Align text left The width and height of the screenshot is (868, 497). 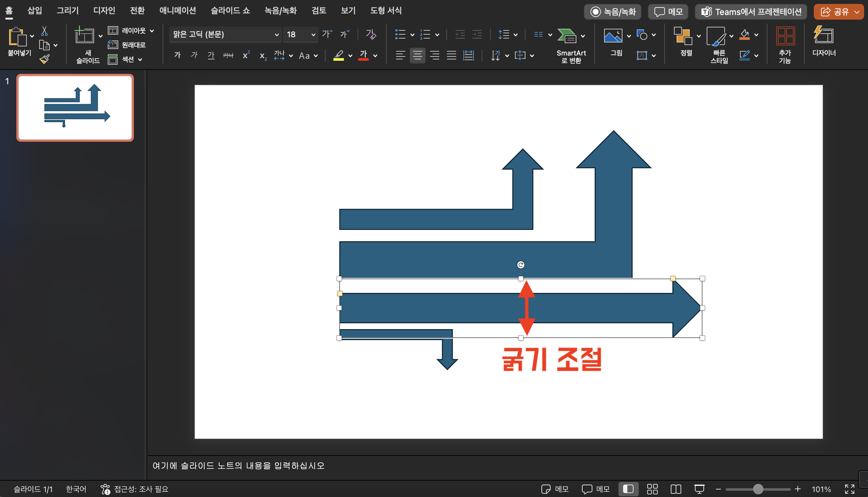click(x=400, y=55)
